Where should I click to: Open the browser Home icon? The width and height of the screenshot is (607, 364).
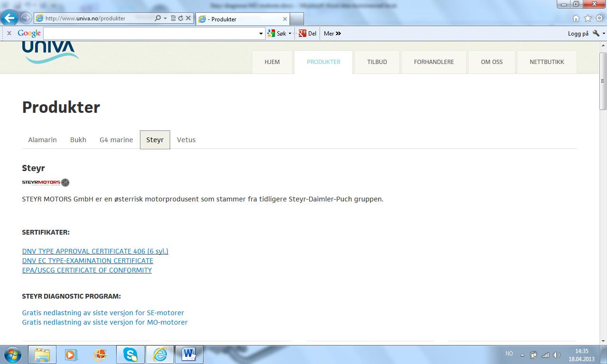576,18
